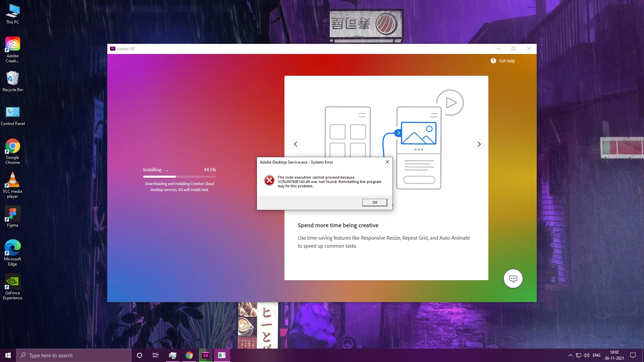The width and height of the screenshot is (644, 362).
Task: Show hidden system tray icons
Action: pos(570,355)
